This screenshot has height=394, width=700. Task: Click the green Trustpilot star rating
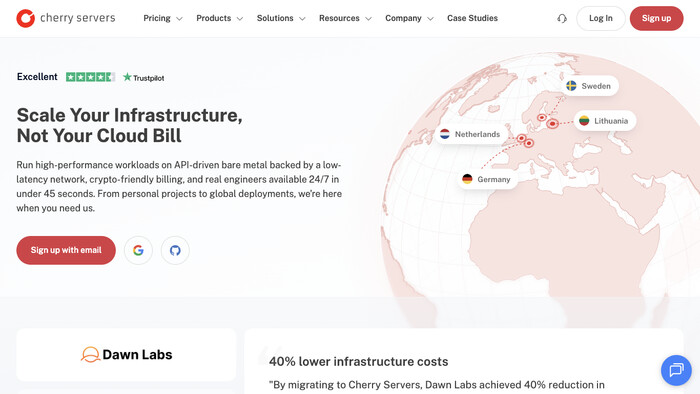point(91,77)
